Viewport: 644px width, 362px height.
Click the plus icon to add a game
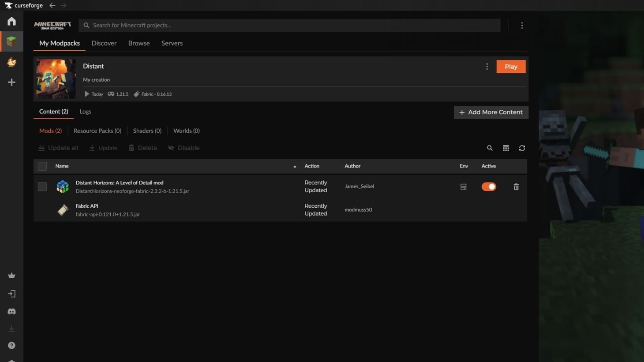click(11, 82)
